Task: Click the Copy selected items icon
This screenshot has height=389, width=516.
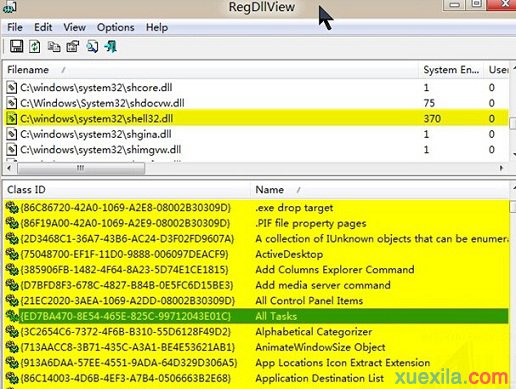Action: [54, 47]
